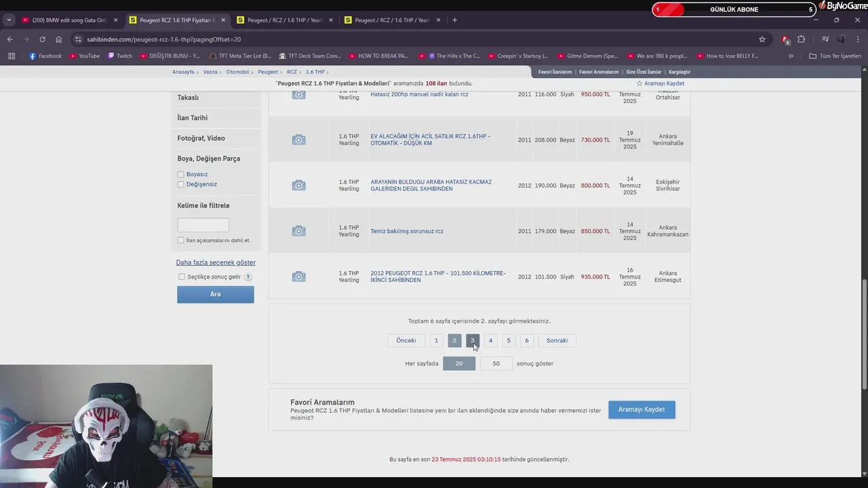Image resolution: width=868 pixels, height=488 pixels.
Task: Show 50 results per page
Action: click(496, 364)
